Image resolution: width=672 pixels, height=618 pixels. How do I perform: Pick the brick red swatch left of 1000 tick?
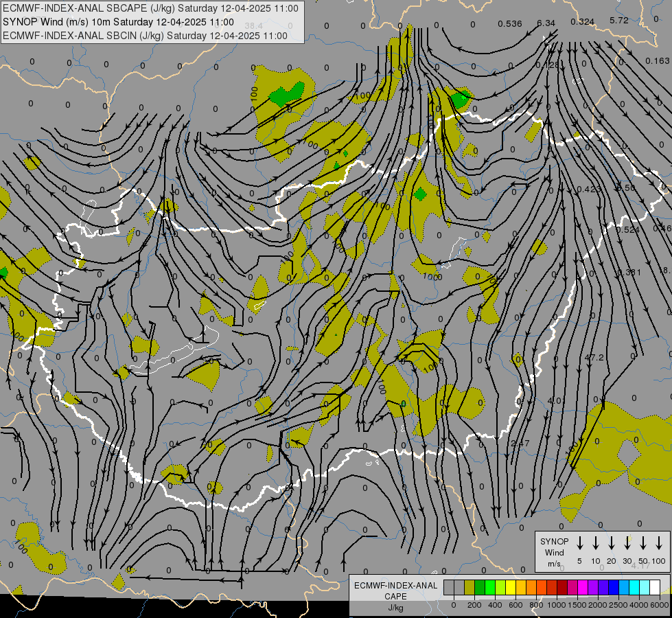(x=552, y=587)
